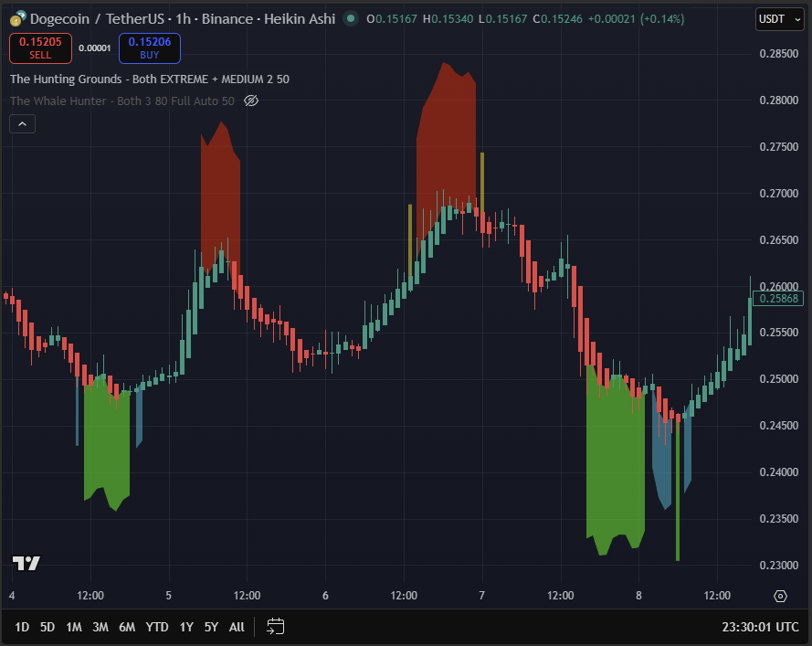Open chart settings gear near time axis

tap(780, 596)
